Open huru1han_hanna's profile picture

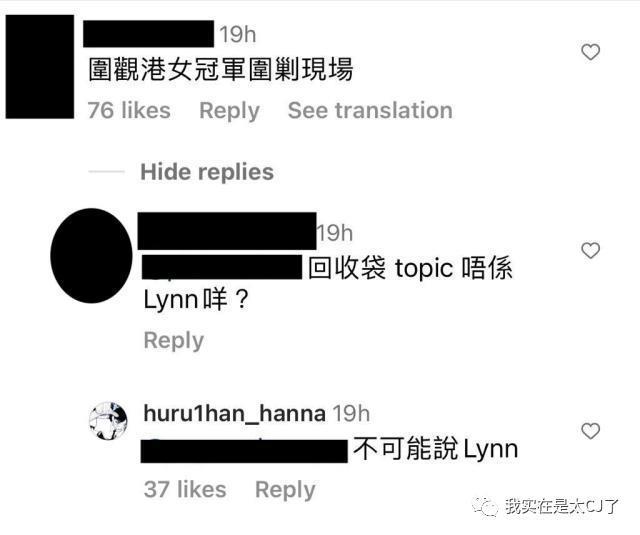(108, 421)
